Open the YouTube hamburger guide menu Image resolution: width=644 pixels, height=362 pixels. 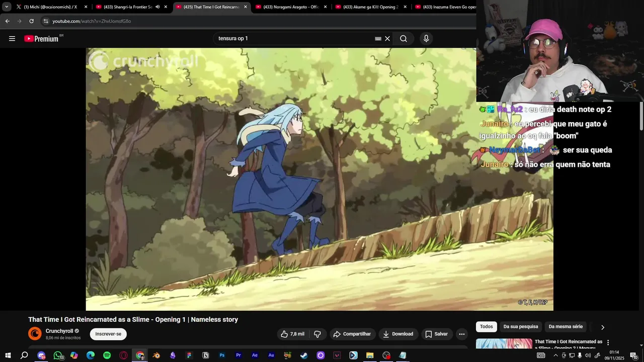tap(12, 39)
